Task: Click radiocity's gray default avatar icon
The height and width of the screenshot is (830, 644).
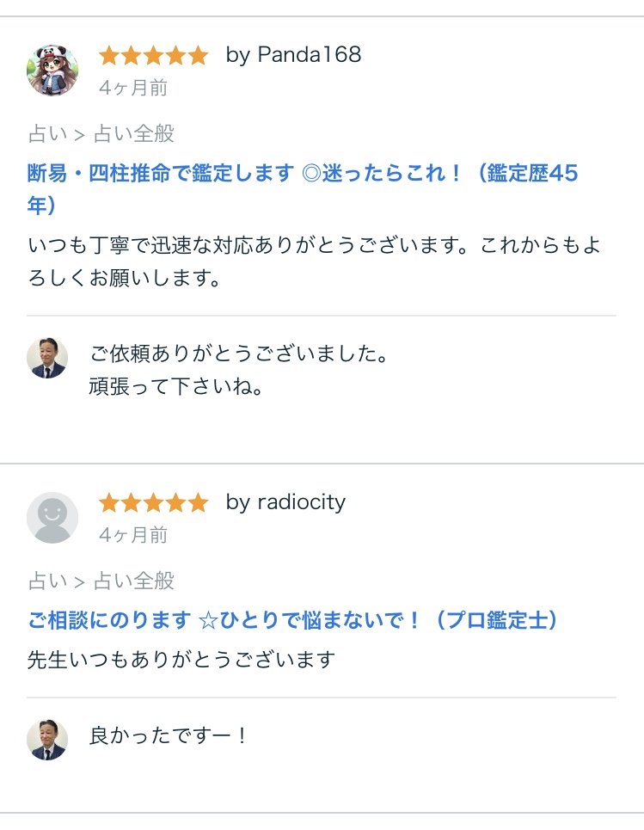Action: coord(52,517)
